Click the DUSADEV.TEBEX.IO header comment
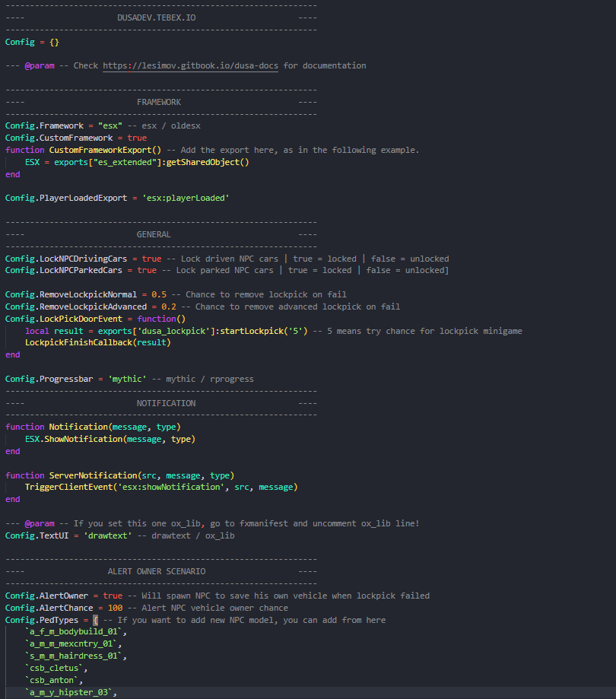This screenshot has width=616, height=699. tap(157, 17)
